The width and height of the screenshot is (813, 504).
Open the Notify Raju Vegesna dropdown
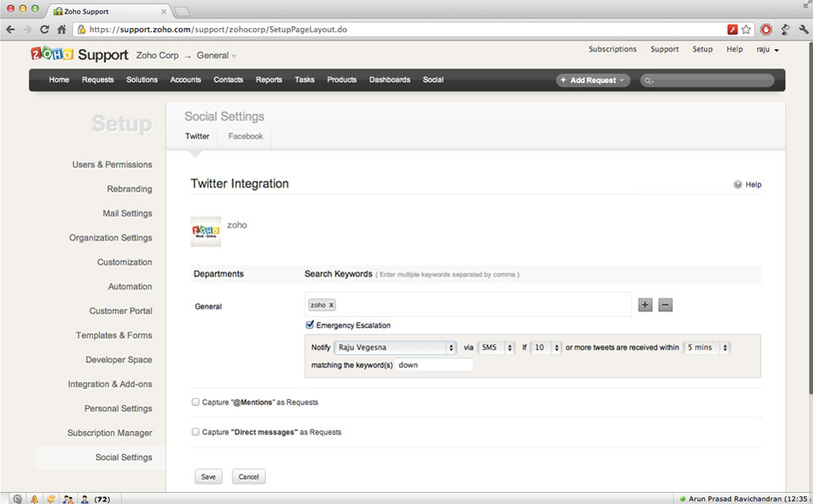click(395, 347)
